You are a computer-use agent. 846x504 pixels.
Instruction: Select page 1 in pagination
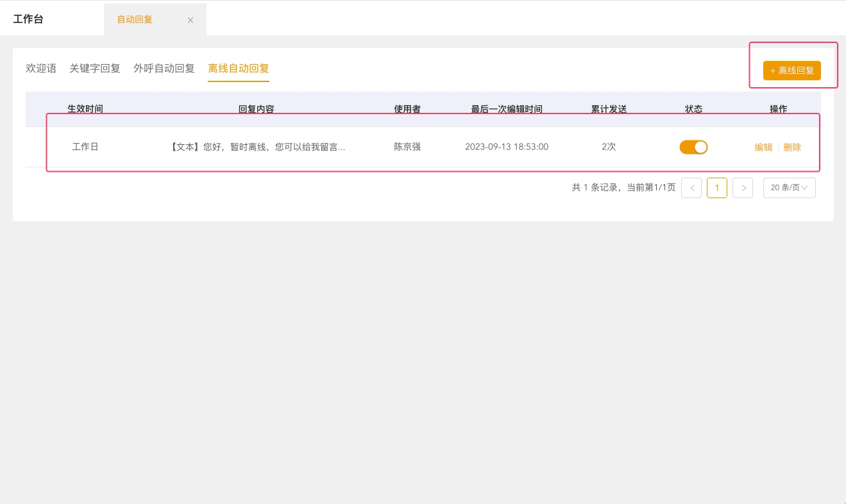click(717, 188)
